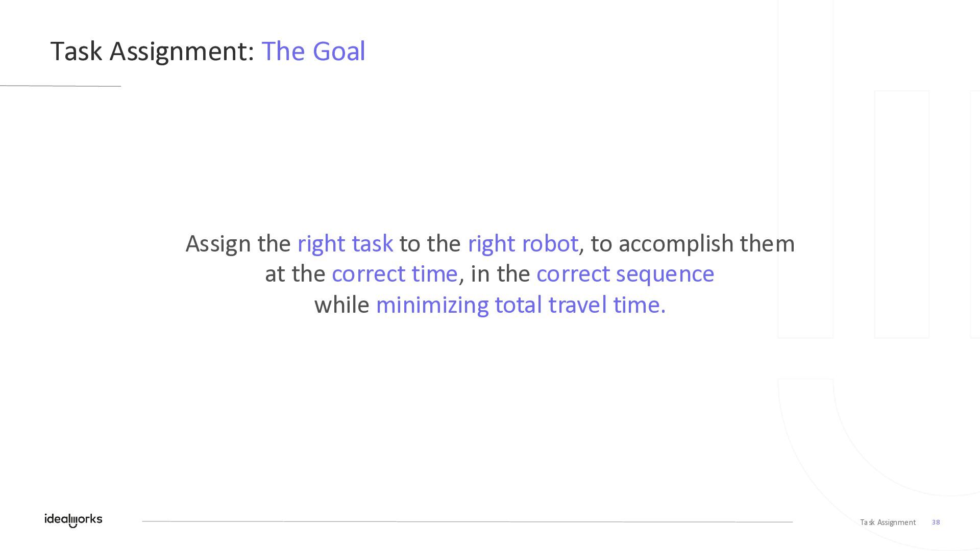Viewport: 980px width, 551px height.
Task: Click the words 'at the' on second line
Action: tap(295, 274)
